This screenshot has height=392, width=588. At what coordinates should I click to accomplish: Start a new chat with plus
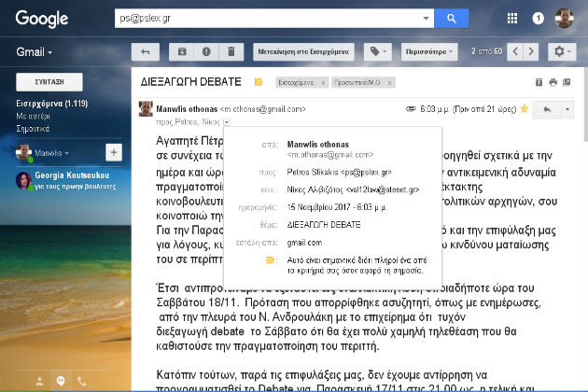point(114,152)
